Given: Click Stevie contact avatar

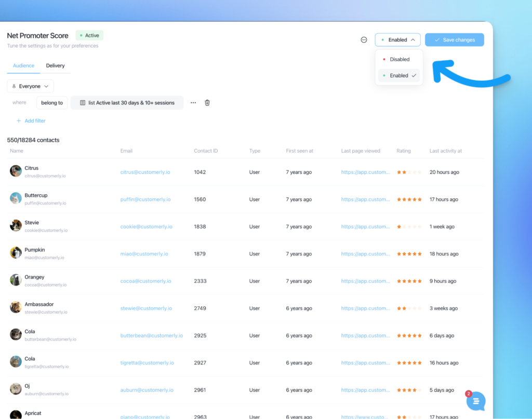Looking at the screenshot, I should pos(16,225).
